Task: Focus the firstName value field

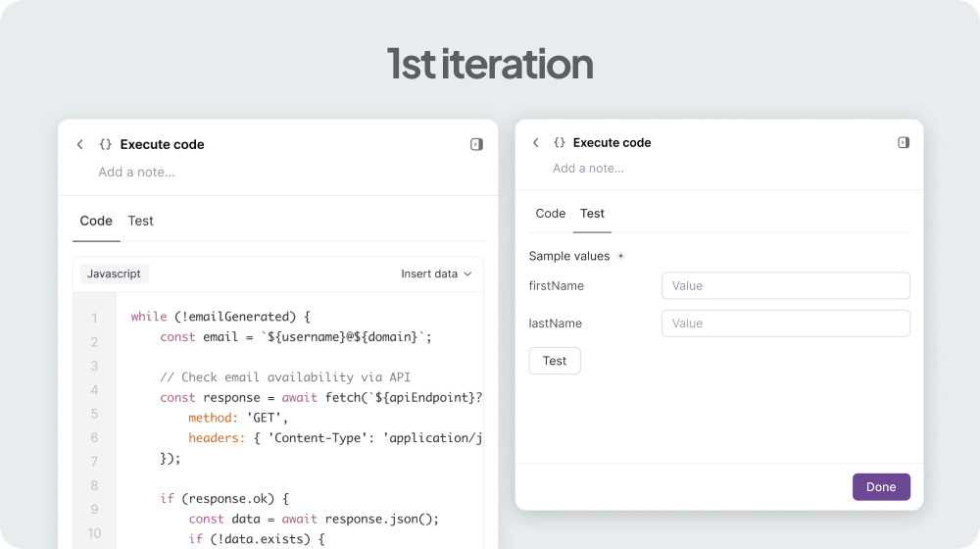Action: 786,285
